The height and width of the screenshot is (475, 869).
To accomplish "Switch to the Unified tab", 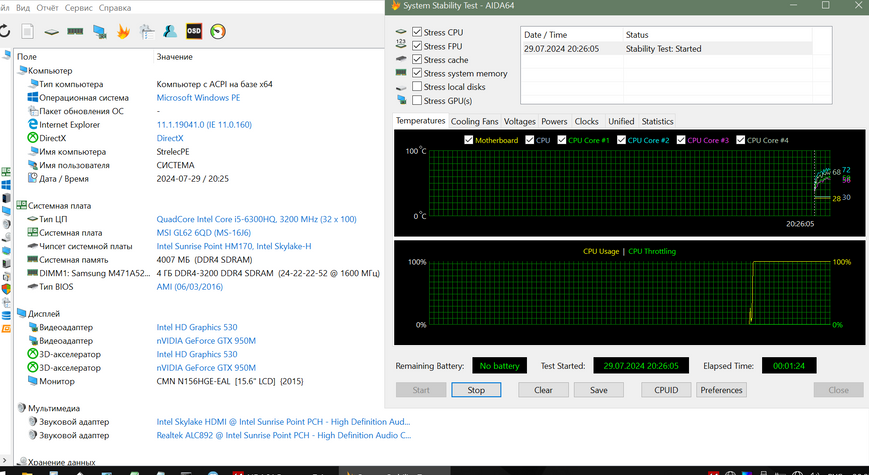I will click(x=621, y=121).
